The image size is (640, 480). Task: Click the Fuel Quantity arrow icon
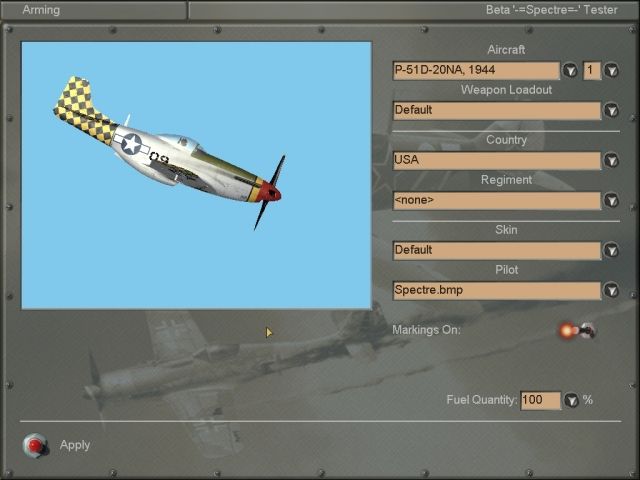point(571,400)
